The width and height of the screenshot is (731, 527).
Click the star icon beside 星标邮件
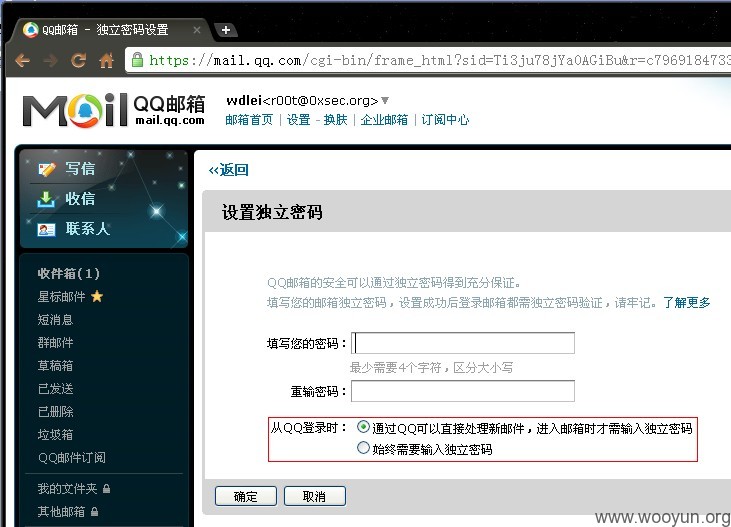97,296
